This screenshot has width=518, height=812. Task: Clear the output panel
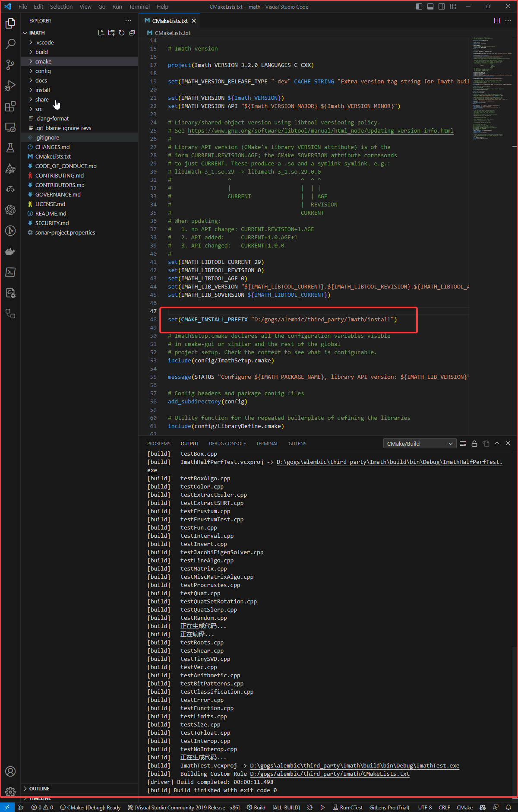click(463, 444)
